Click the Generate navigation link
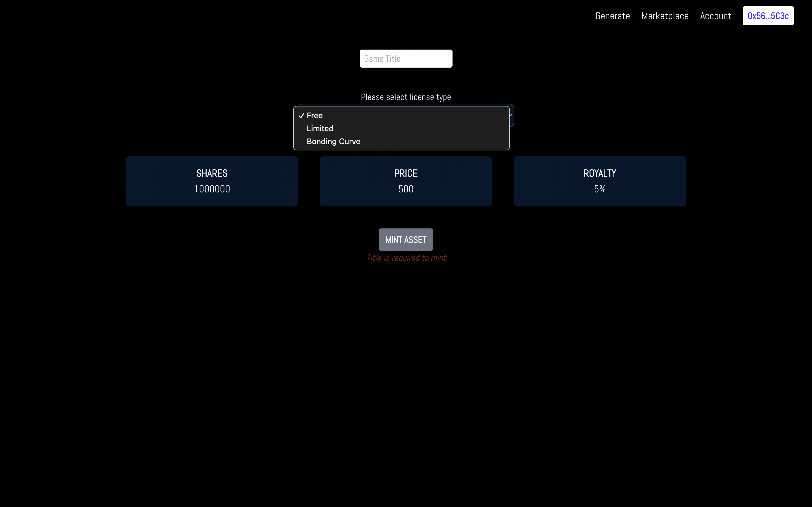Screen dimensions: 812x507 613,16
